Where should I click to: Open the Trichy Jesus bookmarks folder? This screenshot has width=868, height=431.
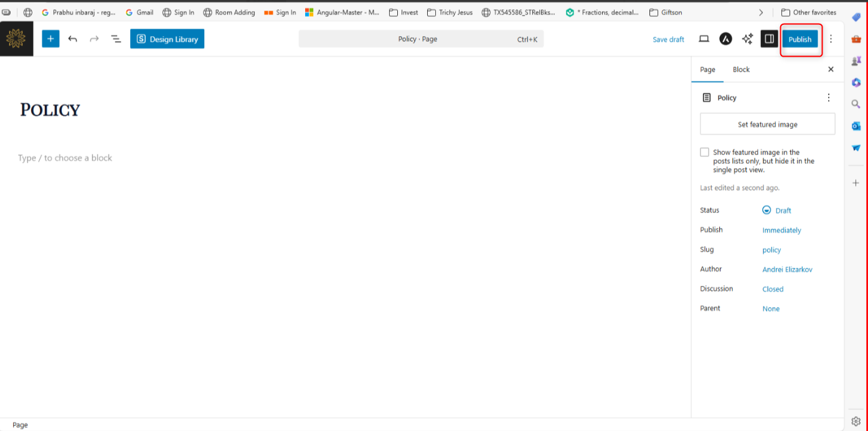[450, 12]
